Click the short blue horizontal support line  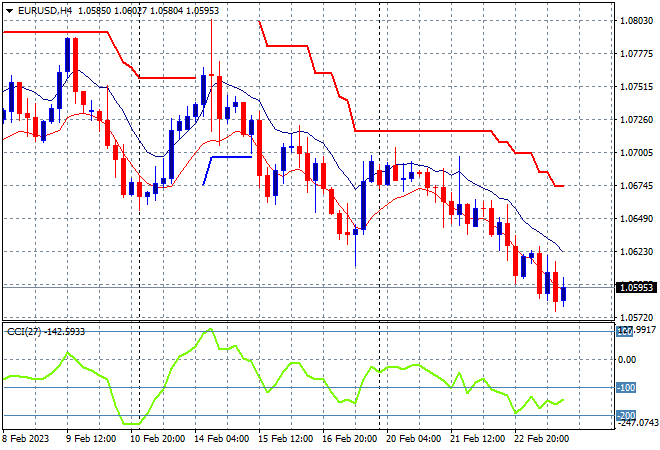click(x=231, y=157)
